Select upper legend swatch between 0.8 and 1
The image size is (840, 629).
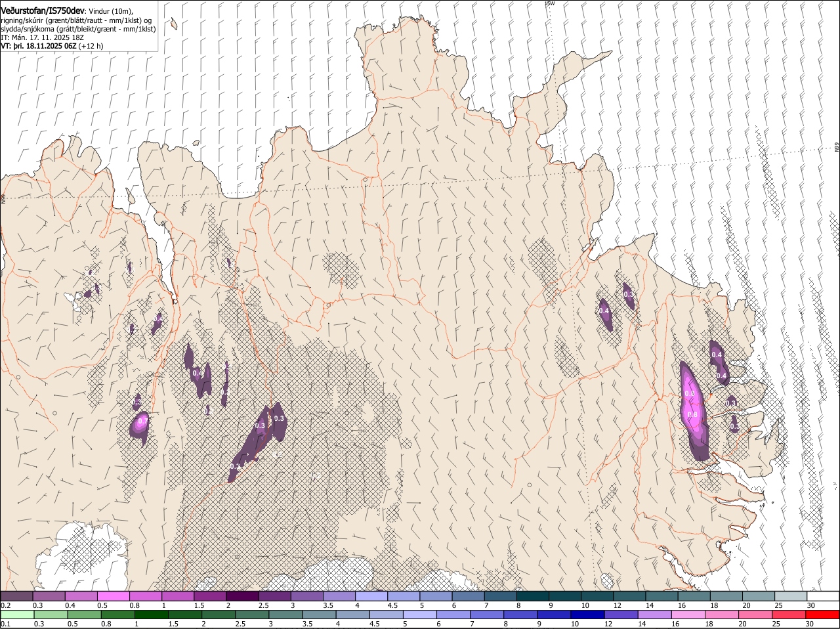pyautogui.click(x=145, y=596)
